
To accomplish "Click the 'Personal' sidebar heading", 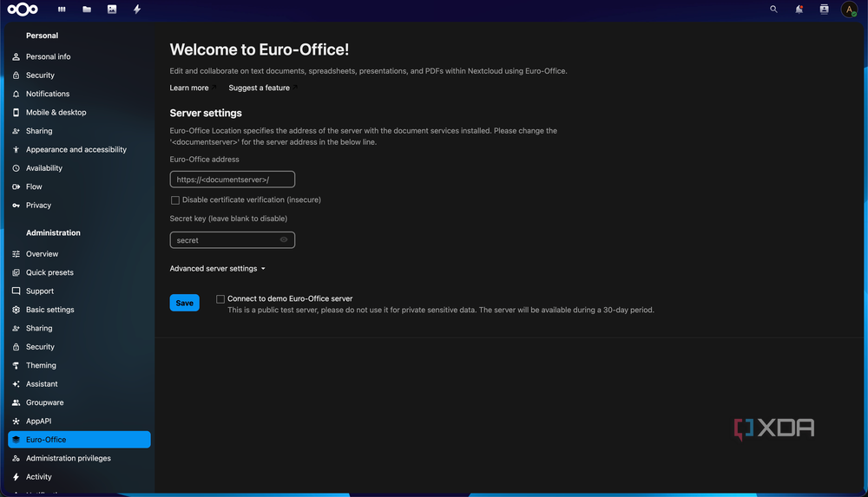I will tap(42, 36).
